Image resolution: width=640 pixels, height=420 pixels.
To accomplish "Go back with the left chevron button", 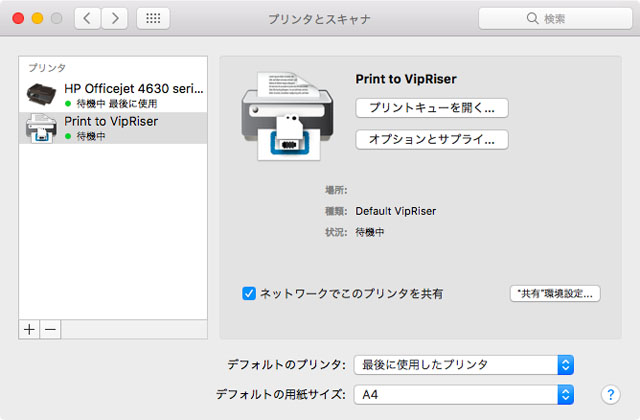I will tap(87, 18).
